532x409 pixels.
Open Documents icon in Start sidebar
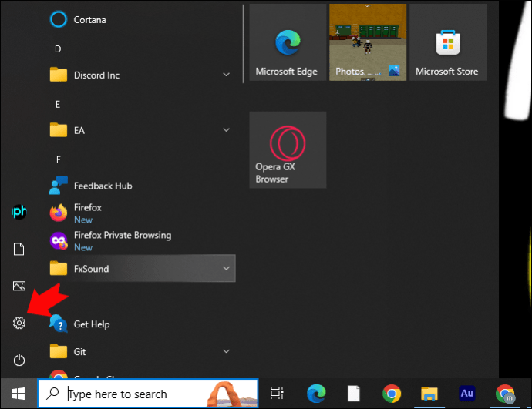coord(19,249)
